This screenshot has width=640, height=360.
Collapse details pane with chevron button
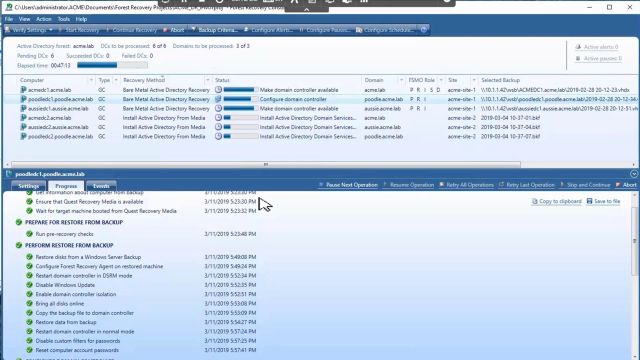tap(634, 174)
